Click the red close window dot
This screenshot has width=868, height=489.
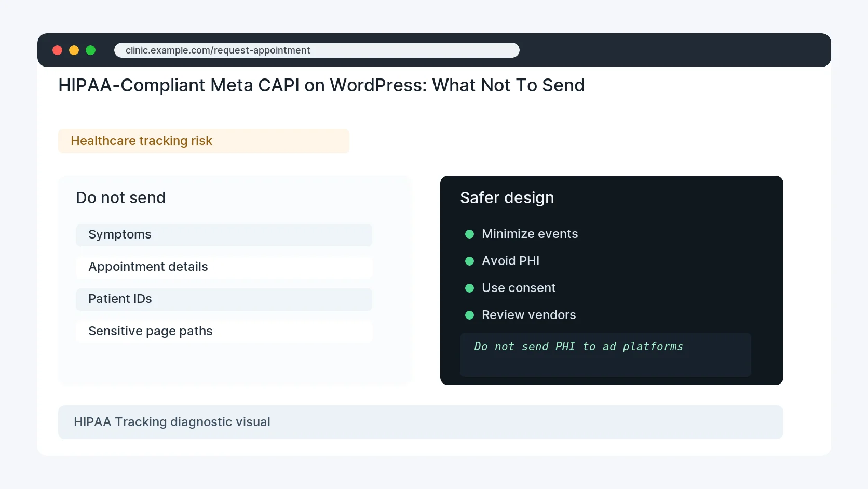[x=58, y=50]
